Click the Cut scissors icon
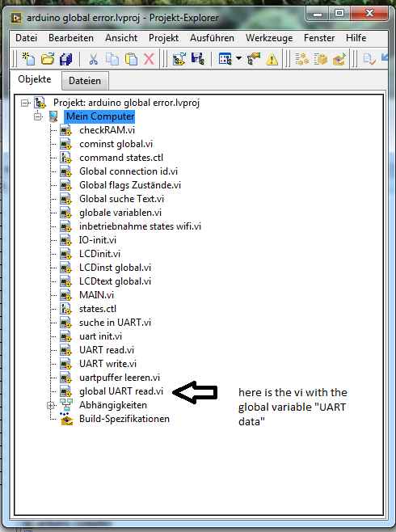This screenshot has height=532, width=396. coord(93,59)
